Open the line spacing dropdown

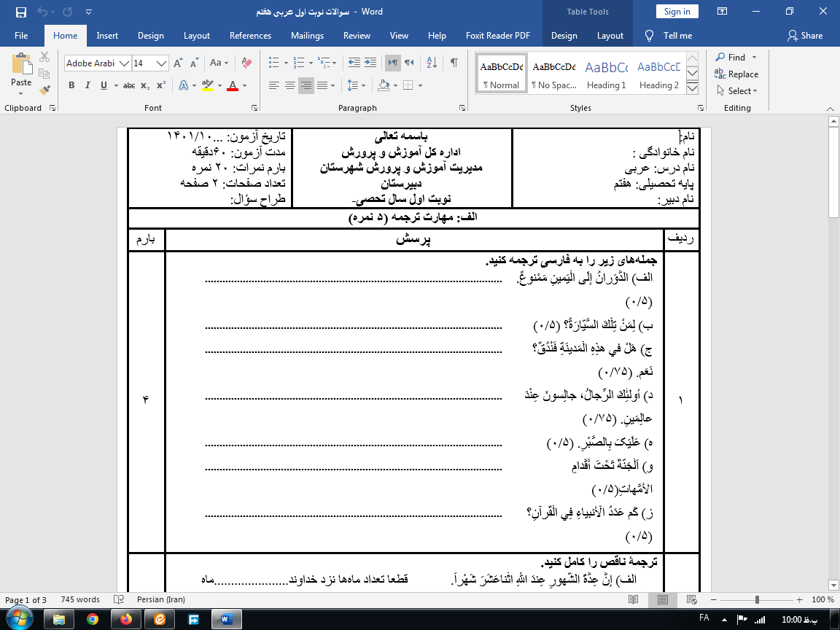coord(357,85)
